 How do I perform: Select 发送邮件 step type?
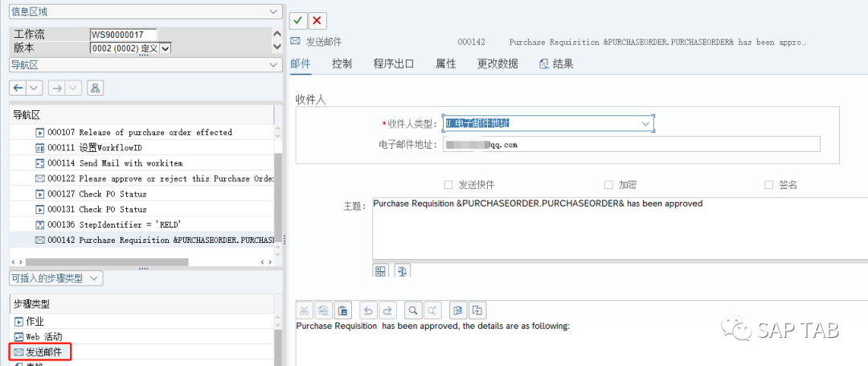coord(40,352)
